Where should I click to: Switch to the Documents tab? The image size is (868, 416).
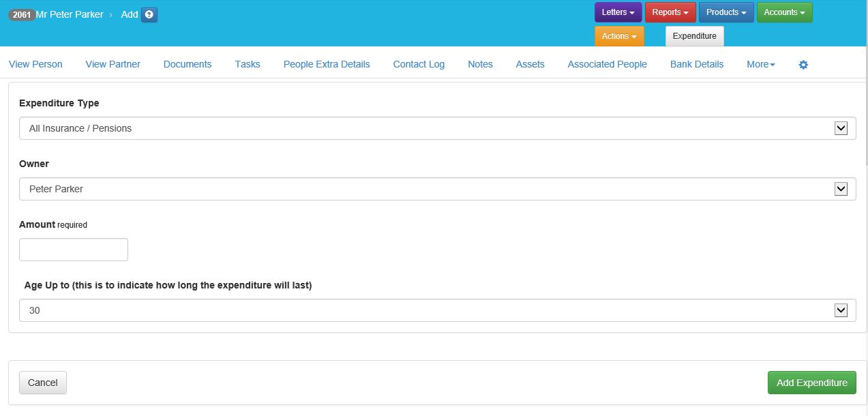188,64
